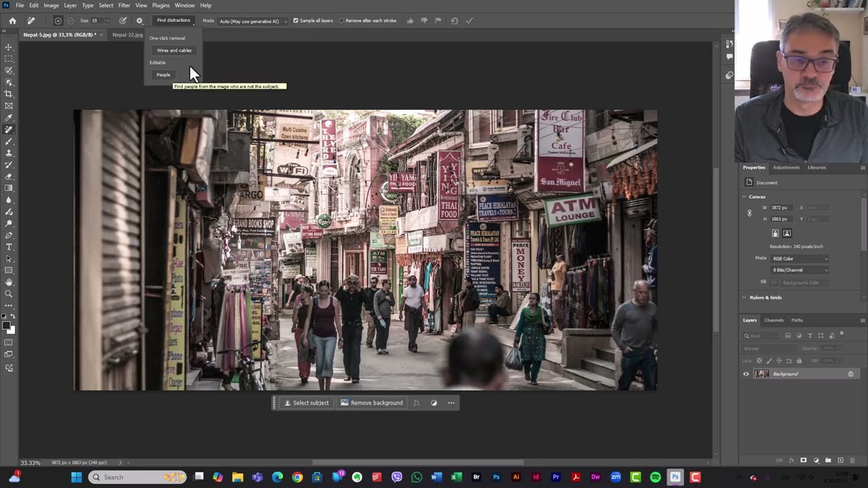Open the RGB Color mode dropdown
The width and height of the screenshot is (868, 488).
800,258
